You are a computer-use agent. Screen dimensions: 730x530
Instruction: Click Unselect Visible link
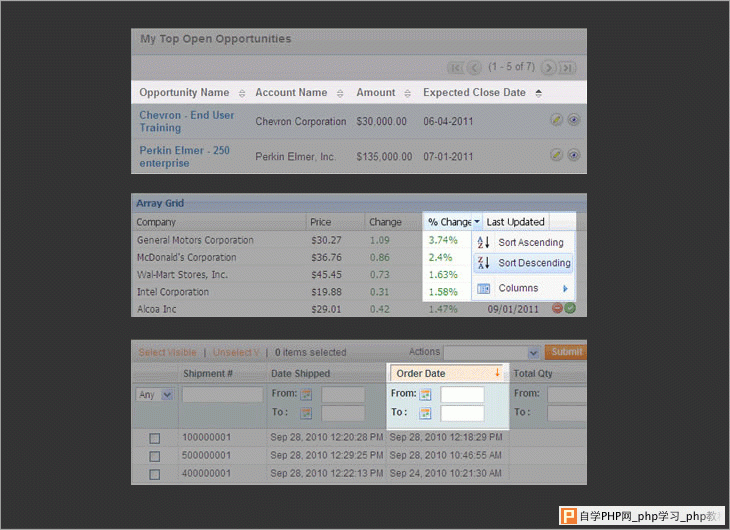point(236,353)
